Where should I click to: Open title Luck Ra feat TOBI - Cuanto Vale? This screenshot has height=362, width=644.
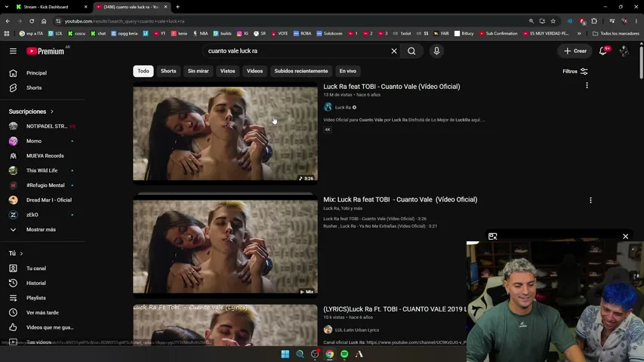pos(392,87)
